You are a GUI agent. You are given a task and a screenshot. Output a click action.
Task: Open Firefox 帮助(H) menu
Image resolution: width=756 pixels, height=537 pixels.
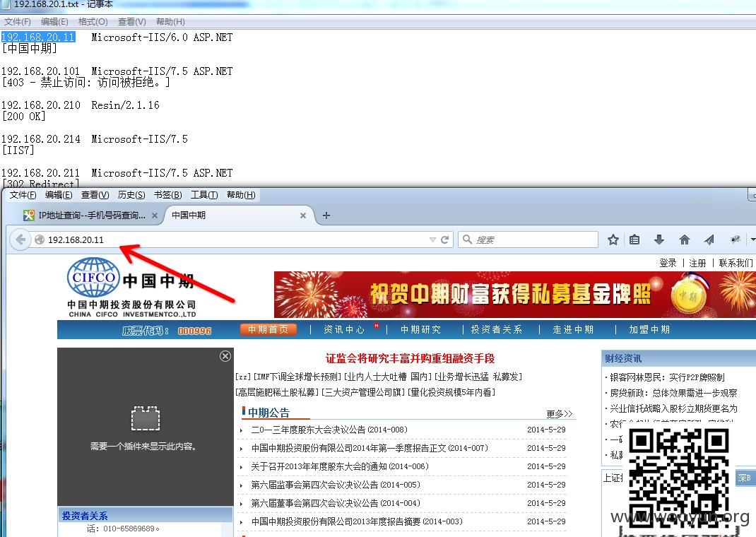[241, 195]
